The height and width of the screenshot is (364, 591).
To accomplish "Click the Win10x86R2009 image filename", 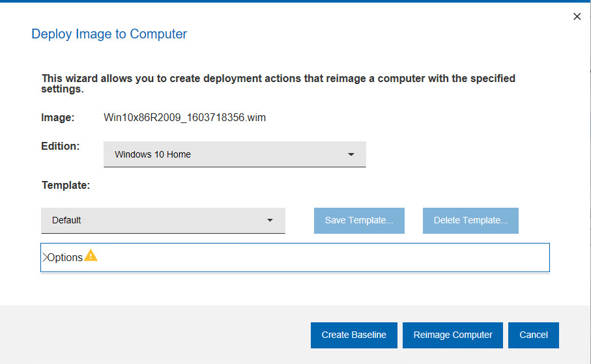I will click(x=185, y=118).
